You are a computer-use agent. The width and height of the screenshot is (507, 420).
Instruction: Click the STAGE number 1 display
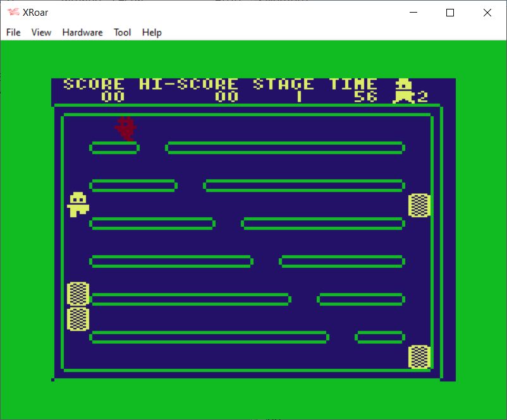[299, 97]
